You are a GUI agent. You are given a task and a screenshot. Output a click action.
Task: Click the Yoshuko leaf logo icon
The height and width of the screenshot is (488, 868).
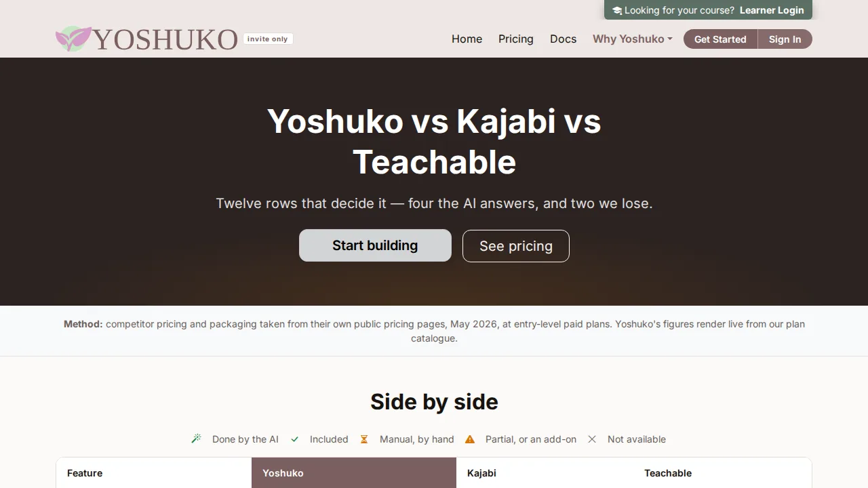click(73, 39)
